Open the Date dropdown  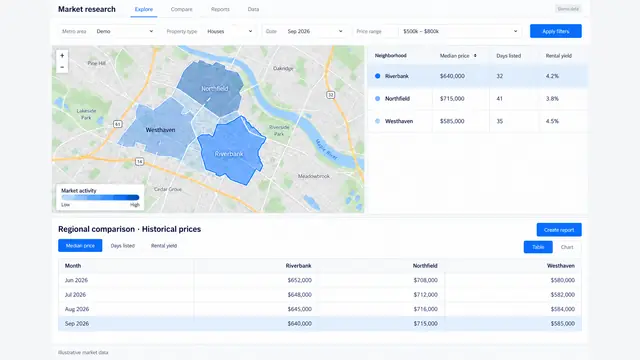[315, 31]
